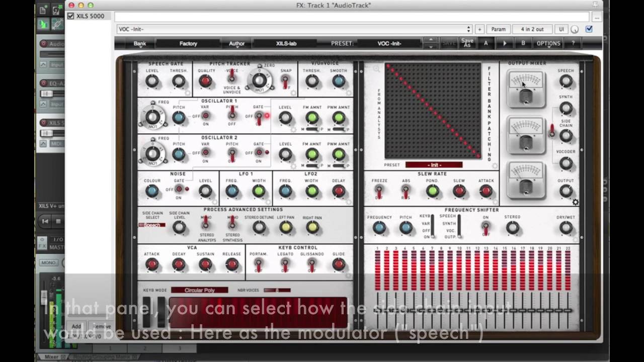
Task: Flip the Pitch Tracker SNAP switch
Action: 285,81
